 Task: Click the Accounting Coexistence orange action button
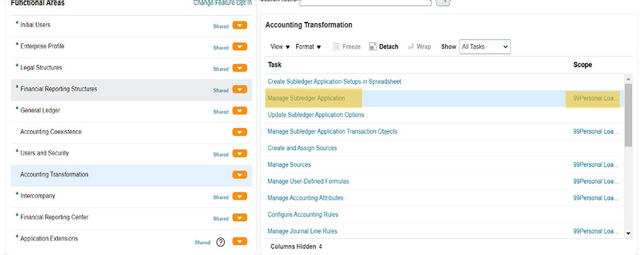tap(240, 133)
